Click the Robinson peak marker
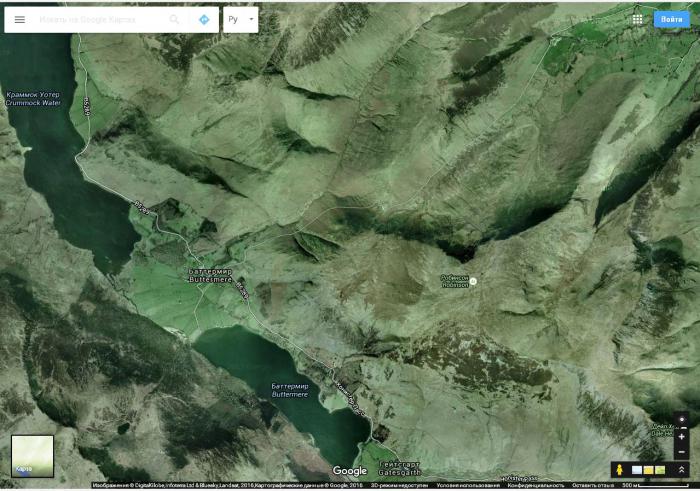Viewport: 700px width, 491px height. (x=474, y=281)
